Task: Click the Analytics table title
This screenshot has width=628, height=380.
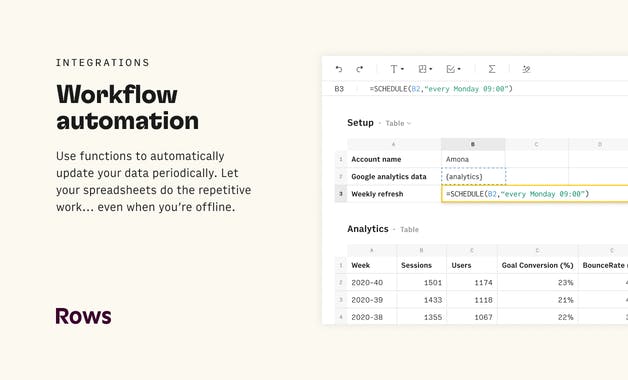Action: pyautogui.click(x=368, y=229)
